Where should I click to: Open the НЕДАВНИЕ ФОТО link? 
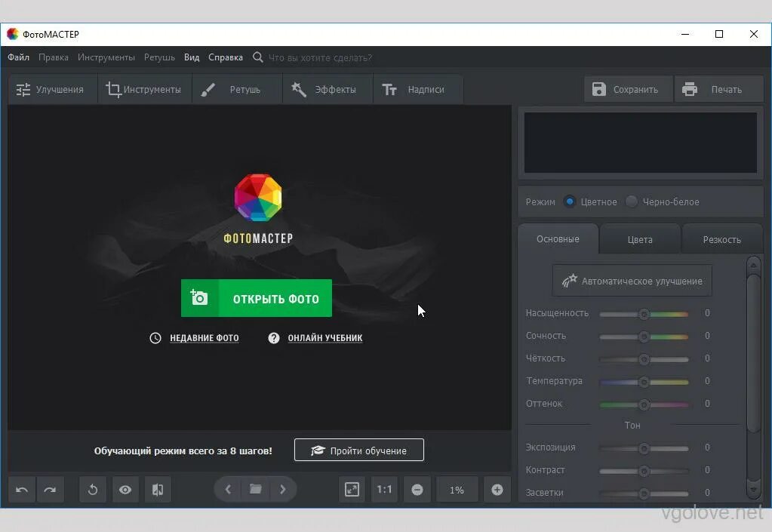pos(205,338)
